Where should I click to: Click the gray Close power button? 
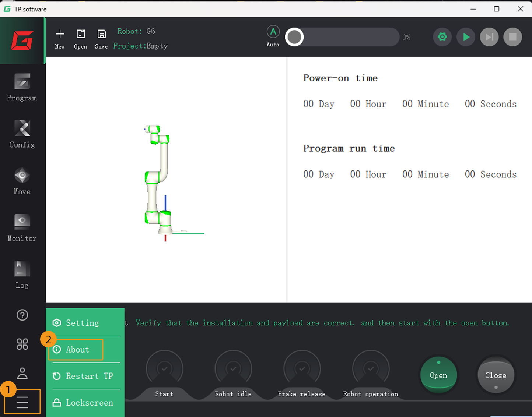point(496,375)
